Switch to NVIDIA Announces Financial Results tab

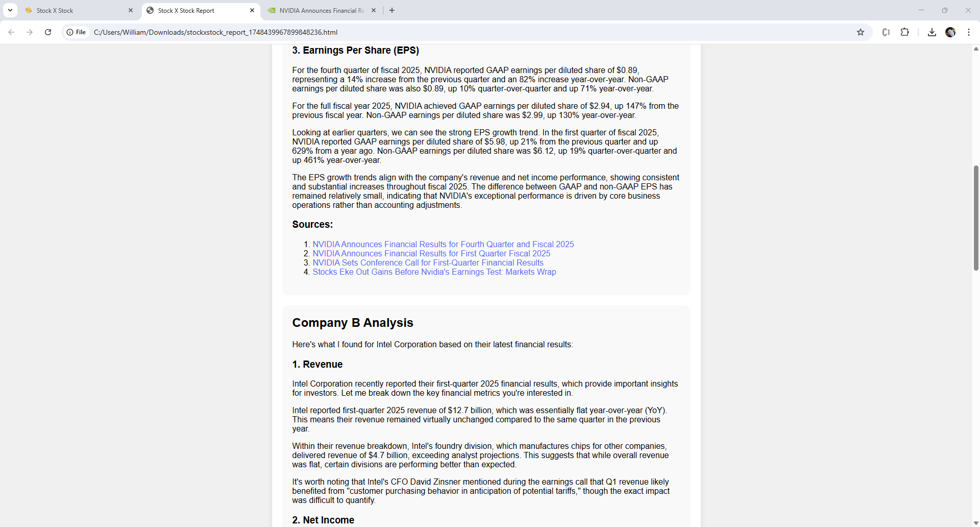pos(322,10)
